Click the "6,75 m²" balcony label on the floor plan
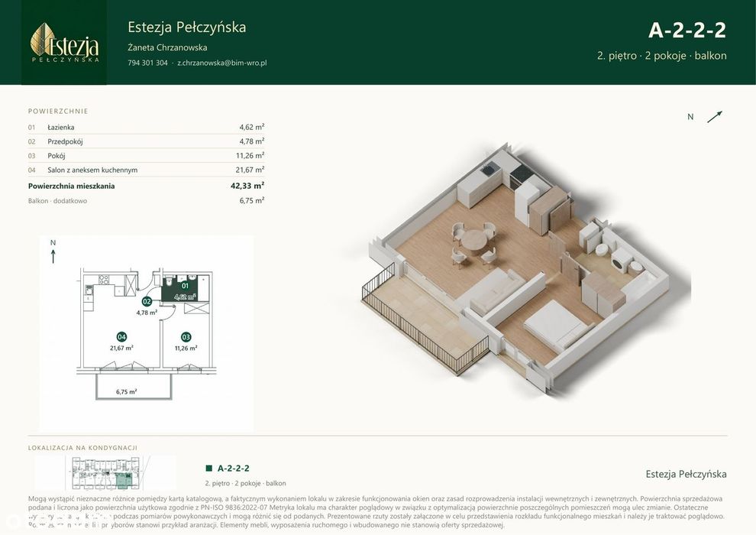Viewport: 756px width, 535px height. pyautogui.click(x=126, y=392)
